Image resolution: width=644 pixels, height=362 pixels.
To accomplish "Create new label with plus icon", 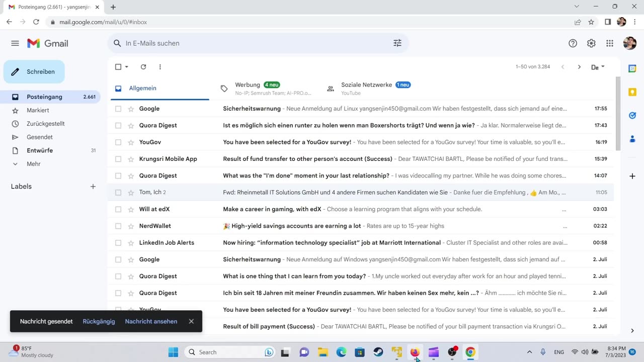I will [93, 187].
